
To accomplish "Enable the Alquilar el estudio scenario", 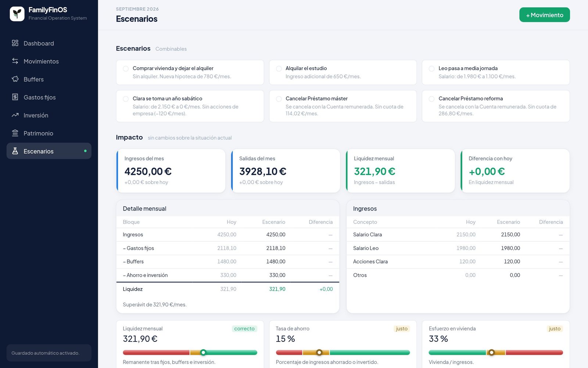I will (x=343, y=72).
